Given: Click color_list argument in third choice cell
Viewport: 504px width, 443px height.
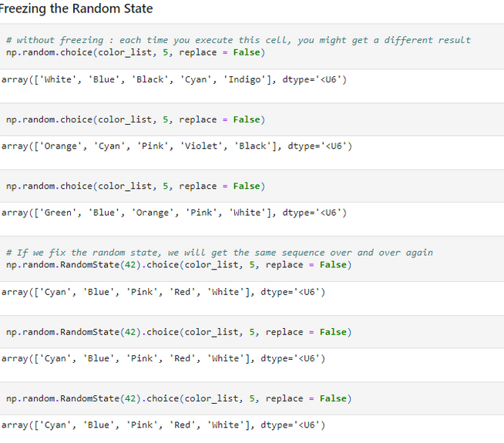Looking at the screenshot, I should coord(125,186).
